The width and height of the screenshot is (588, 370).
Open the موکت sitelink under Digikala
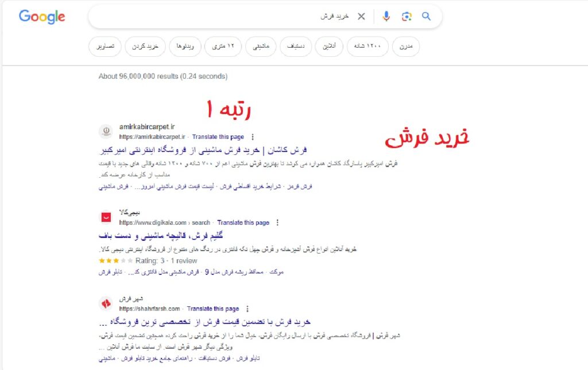click(276, 272)
